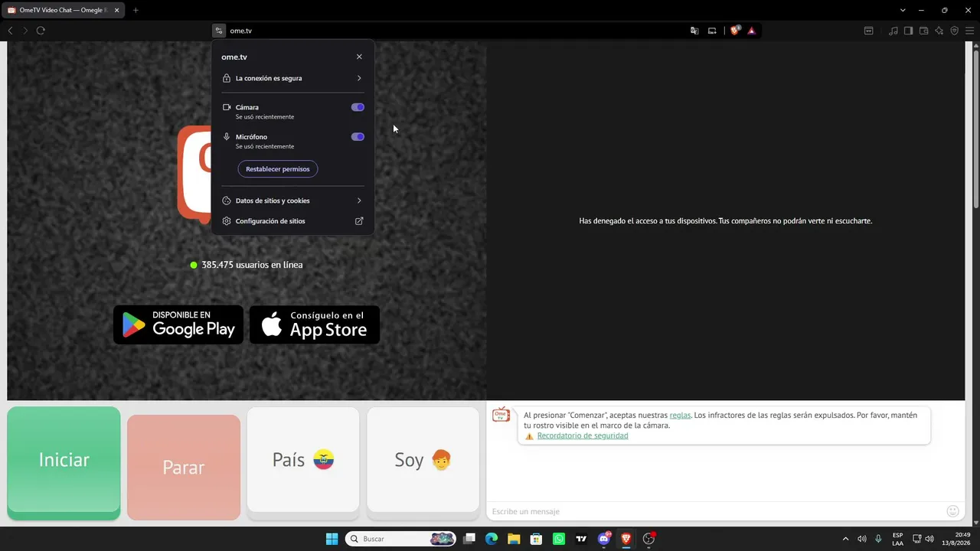The image size is (980, 551).
Task: Click the ESP LAA keyboard language indicator
Action: pyautogui.click(x=897, y=539)
